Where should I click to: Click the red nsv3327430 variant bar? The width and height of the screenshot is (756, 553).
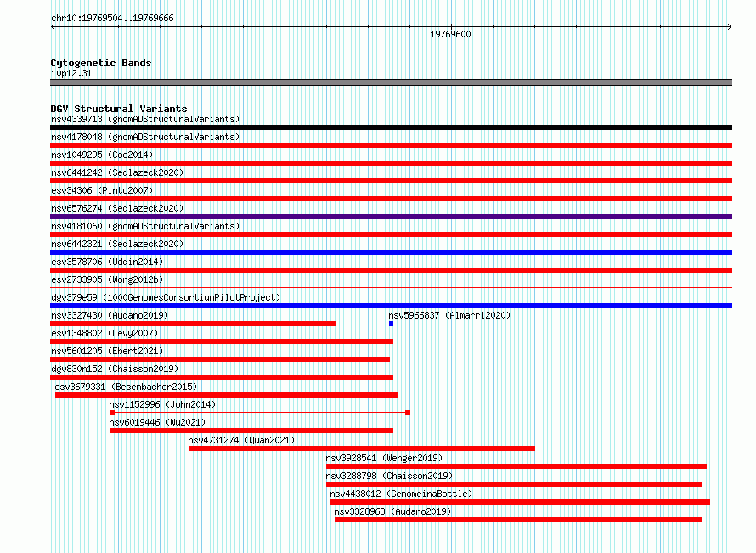193,324
